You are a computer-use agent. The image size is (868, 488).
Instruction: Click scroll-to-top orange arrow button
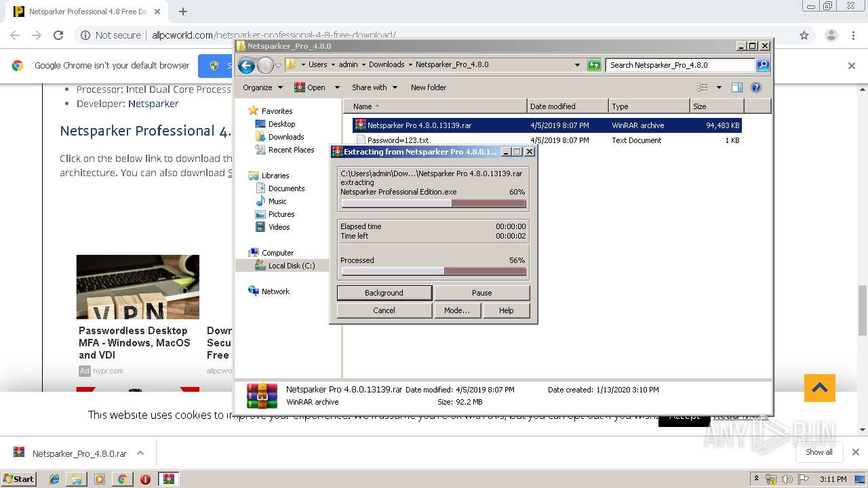(819, 388)
